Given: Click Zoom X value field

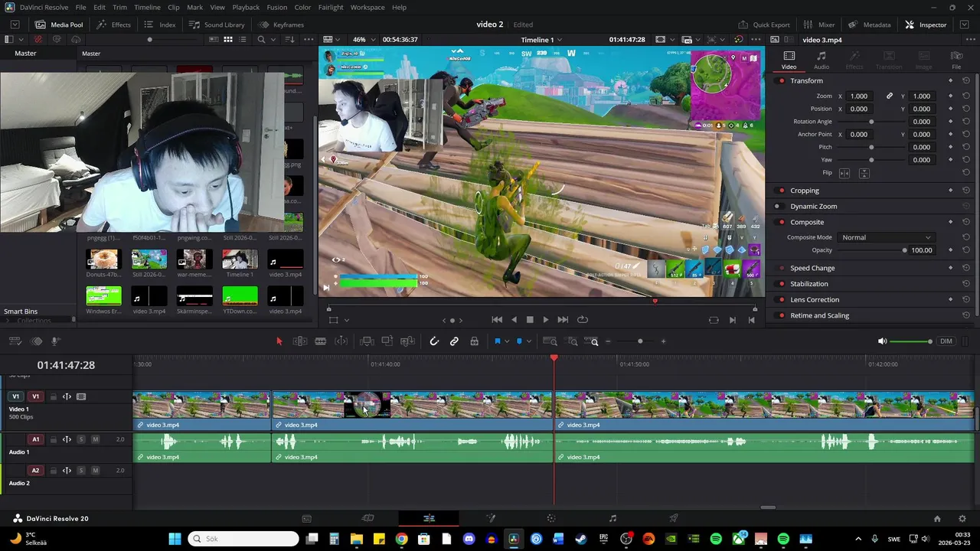Looking at the screenshot, I should click(859, 96).
